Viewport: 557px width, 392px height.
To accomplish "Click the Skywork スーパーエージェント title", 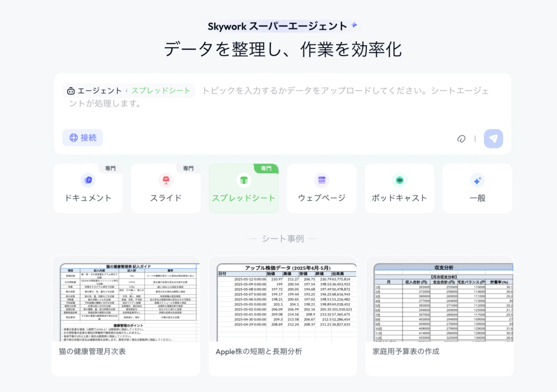I will 277,26.
